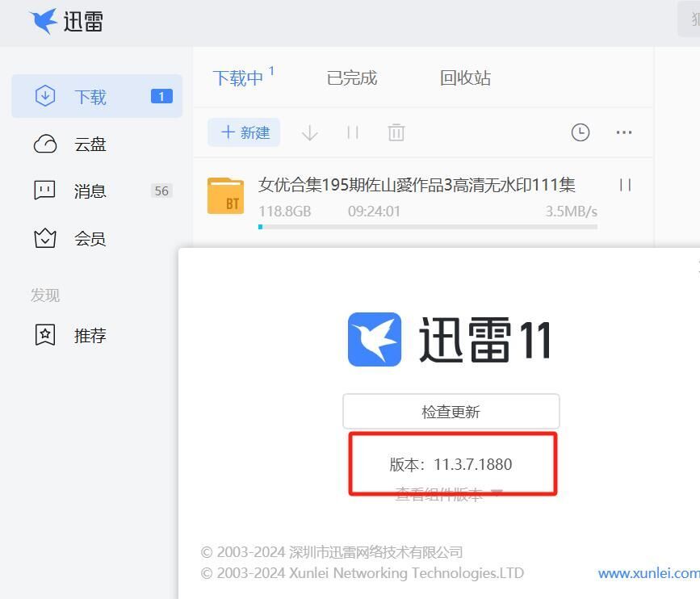This screenshot has width=700, height=599.
Task: Open the 消息 messages panel
Action: tap(90, 191)
